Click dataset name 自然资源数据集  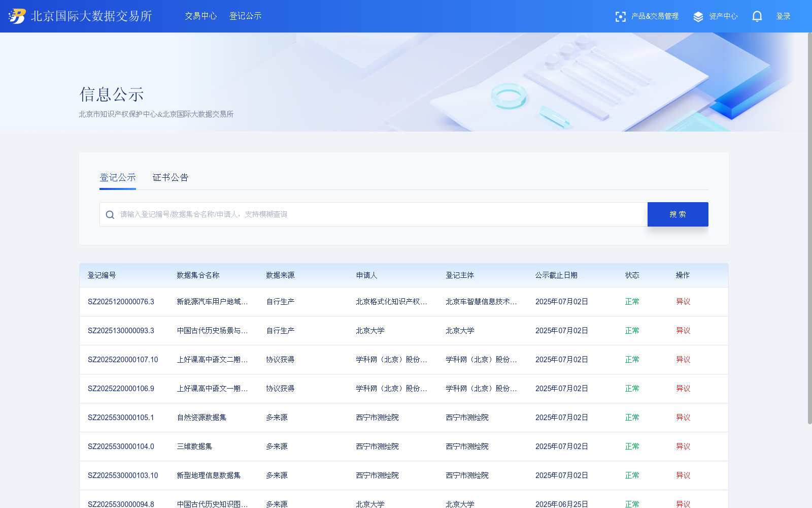[x=201, y=418]
